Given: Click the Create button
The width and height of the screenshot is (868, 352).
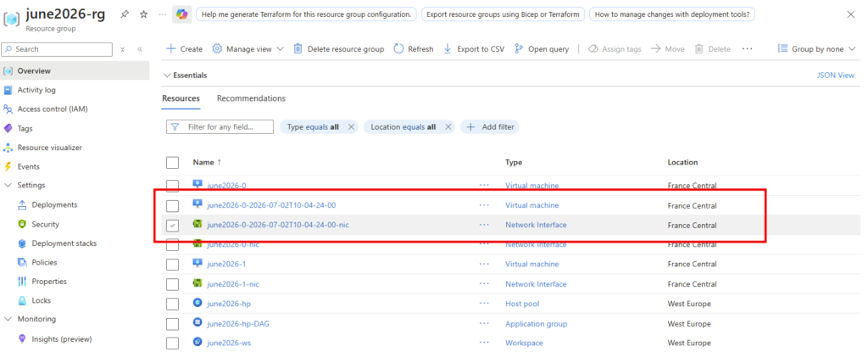Looking at the screenshot, I should [184, 49].
